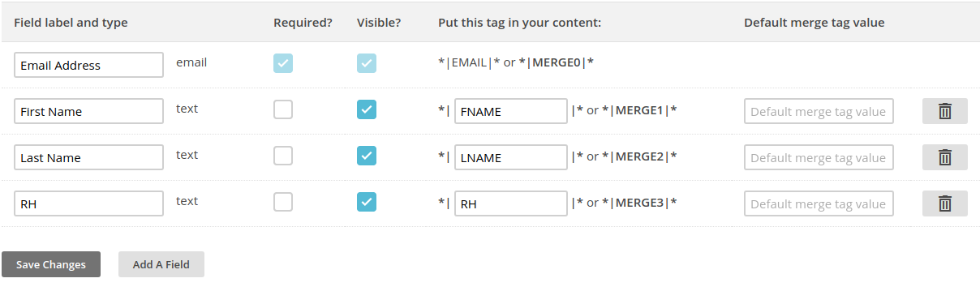Uncheck Visible checkbox for Last Name

367,156
